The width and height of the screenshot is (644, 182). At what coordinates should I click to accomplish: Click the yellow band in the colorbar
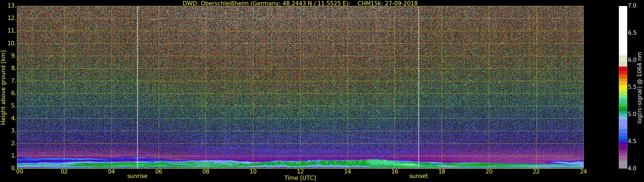pyautogui.click(x=623, y=87)
